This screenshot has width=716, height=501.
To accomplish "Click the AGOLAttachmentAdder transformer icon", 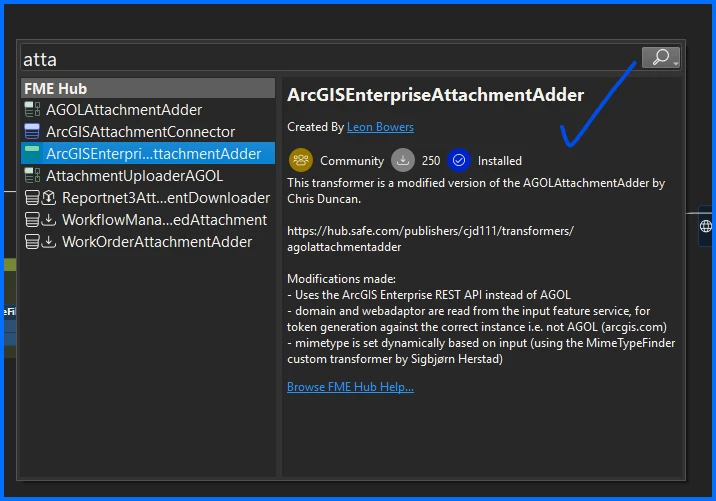I will 32,110.
